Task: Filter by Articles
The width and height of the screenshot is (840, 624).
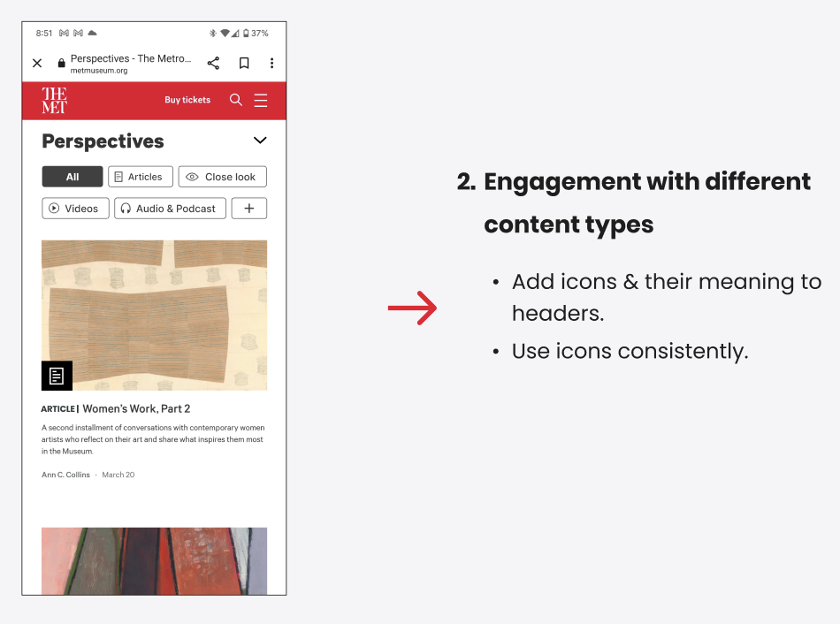Action: tap(141, 177)
